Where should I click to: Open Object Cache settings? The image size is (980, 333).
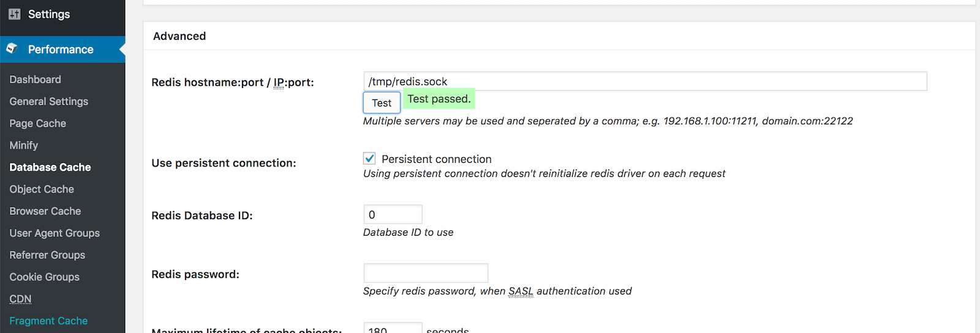tap(42, 189)
